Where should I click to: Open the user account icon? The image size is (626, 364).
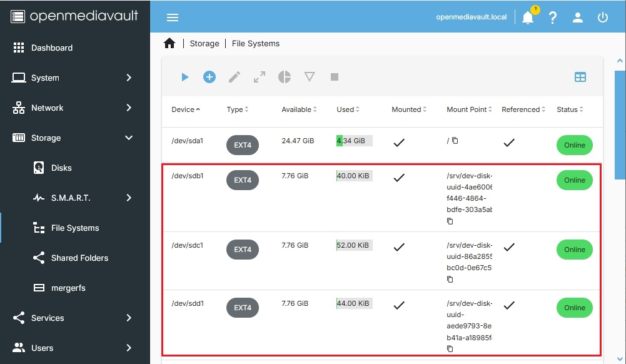pyautogui.click(x=578, y=18)
